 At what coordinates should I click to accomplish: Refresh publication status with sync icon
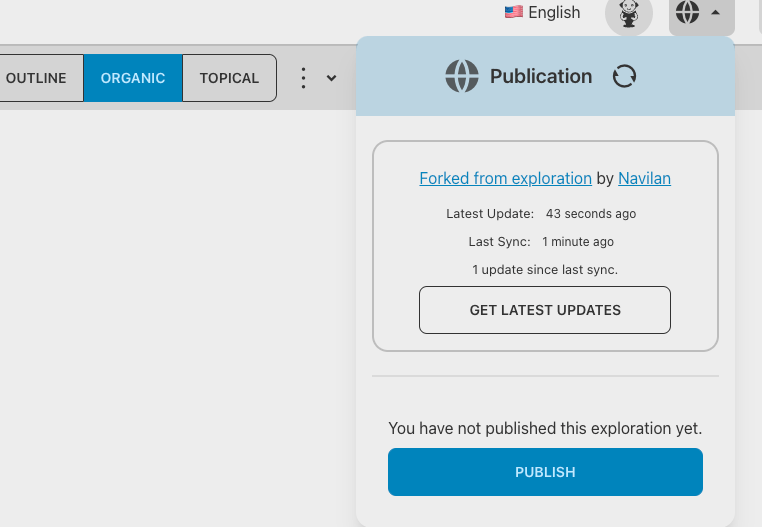pos(625,76)
